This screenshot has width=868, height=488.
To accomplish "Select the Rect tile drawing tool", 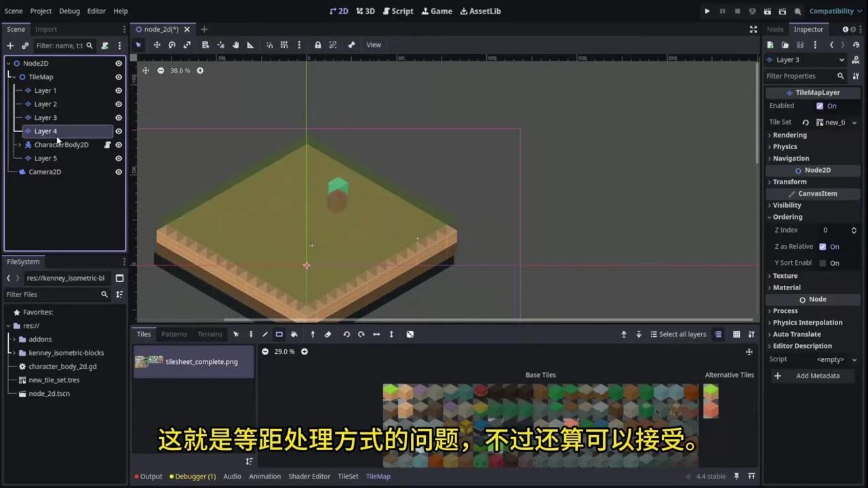I will (279, 333).
